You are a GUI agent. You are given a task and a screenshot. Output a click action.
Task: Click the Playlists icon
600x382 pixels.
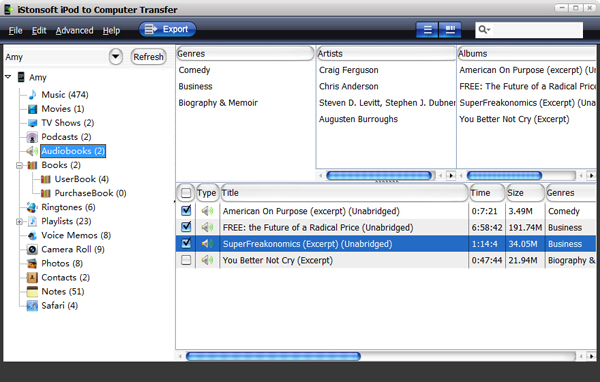click(33, 221)
